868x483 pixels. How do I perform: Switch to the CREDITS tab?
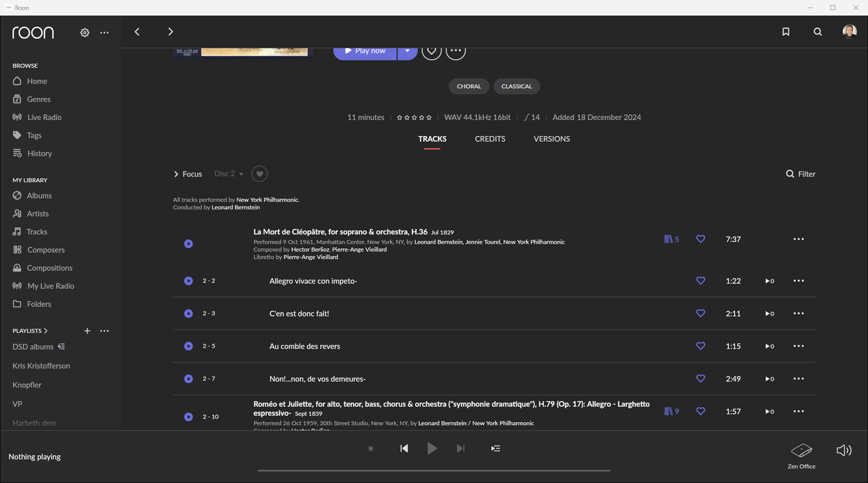click(490, 139)
